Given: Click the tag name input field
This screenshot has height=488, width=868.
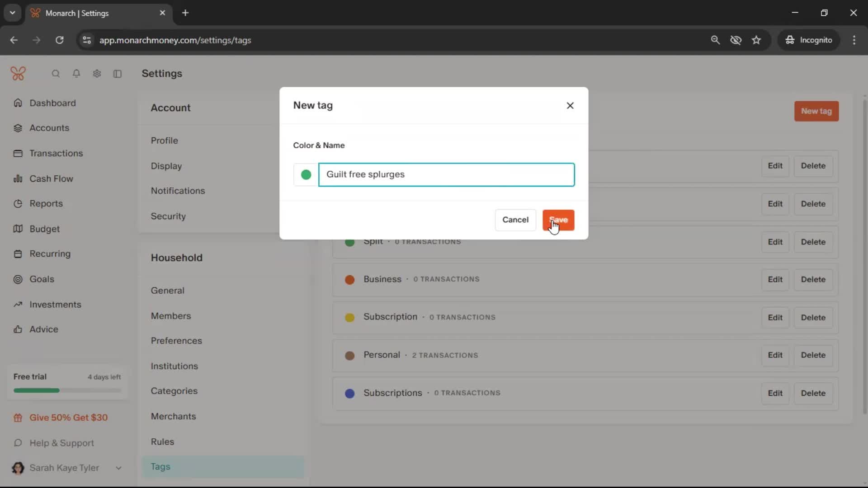Looking at the screenshot, I should point(446,174).
